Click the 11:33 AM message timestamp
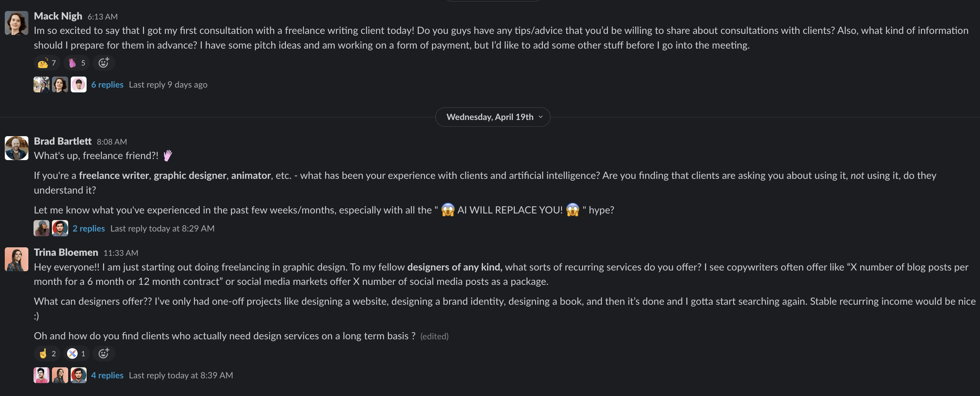The height and width of the screenshot is (396, 980). click(121, 253)
